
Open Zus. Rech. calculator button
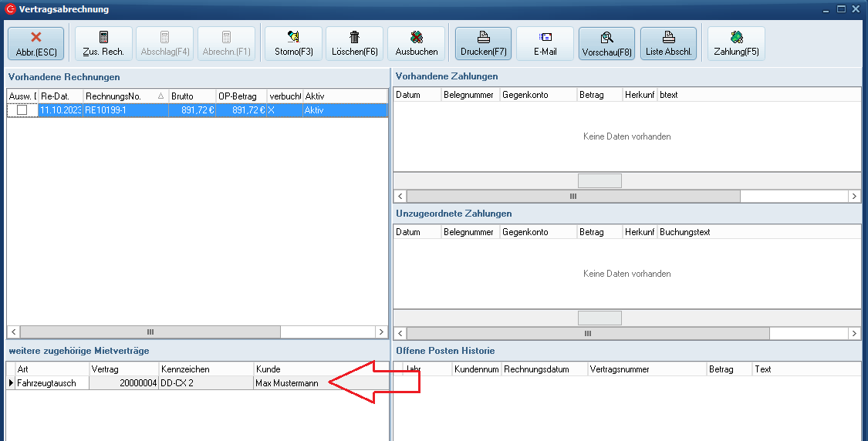pos(103,43)
